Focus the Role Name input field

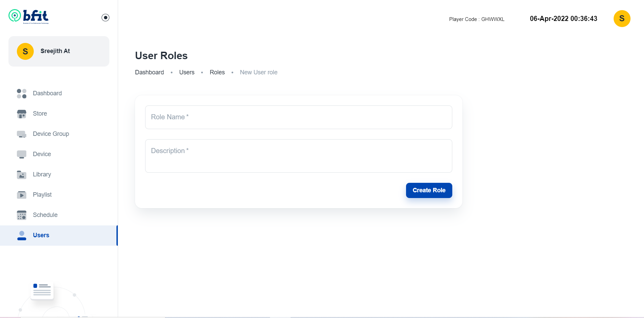click(298, 117)
